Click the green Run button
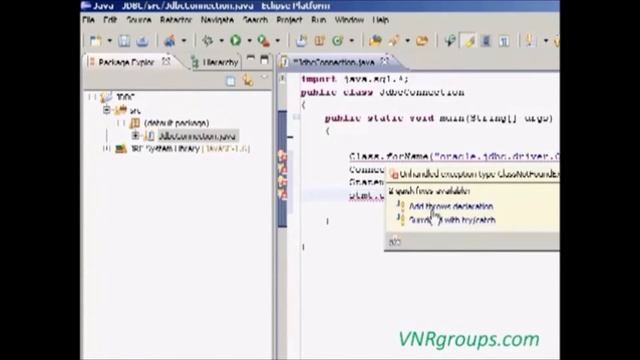Image resolution: width=640 pixels, height=360 pixels. (x=236, y=41)
